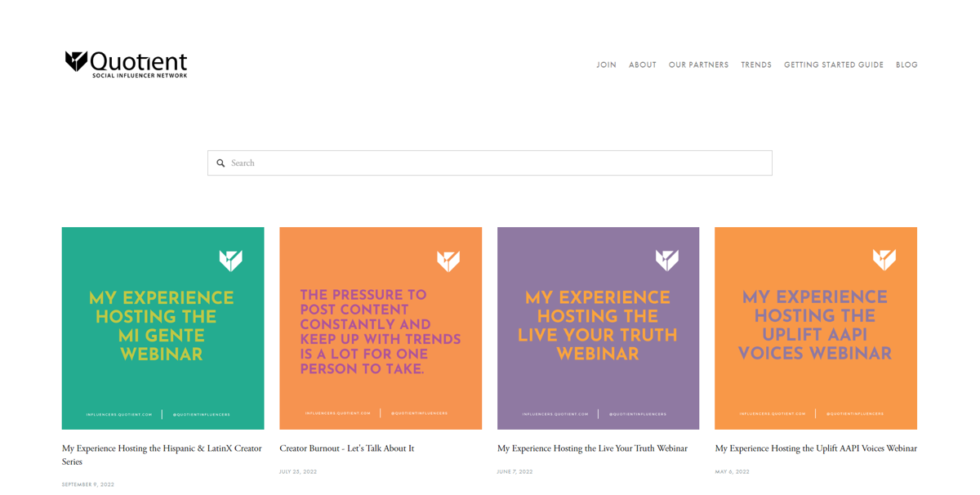Focus the Search input field

click(490, 163)
